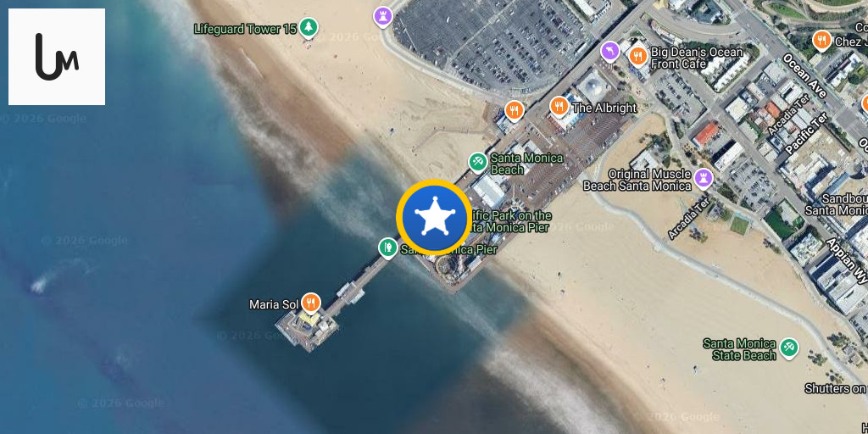This screenshot has height=434, width=868.
Task: Select the Lifeguard Tower 15 tree pin
Action: [x=309, y=28]
